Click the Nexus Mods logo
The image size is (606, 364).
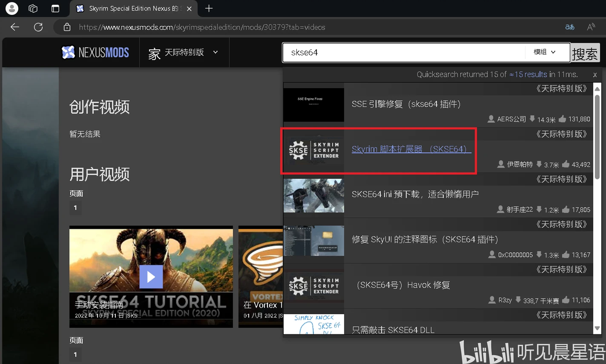pyautogui.click(x=95, y=52)
